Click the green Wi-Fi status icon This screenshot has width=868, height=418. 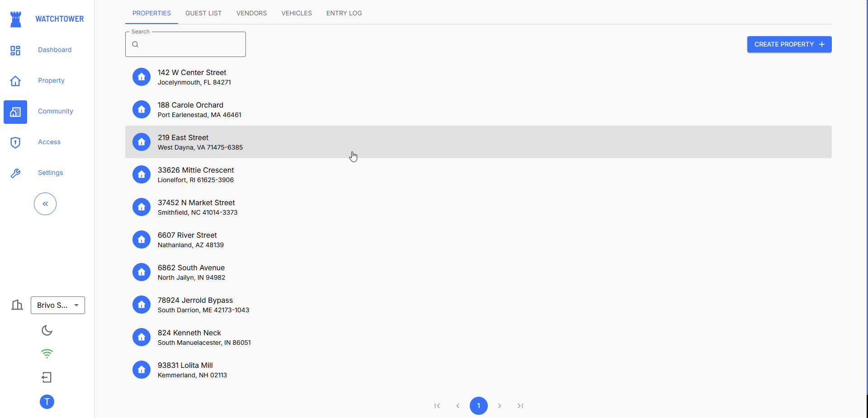(47, 353)
